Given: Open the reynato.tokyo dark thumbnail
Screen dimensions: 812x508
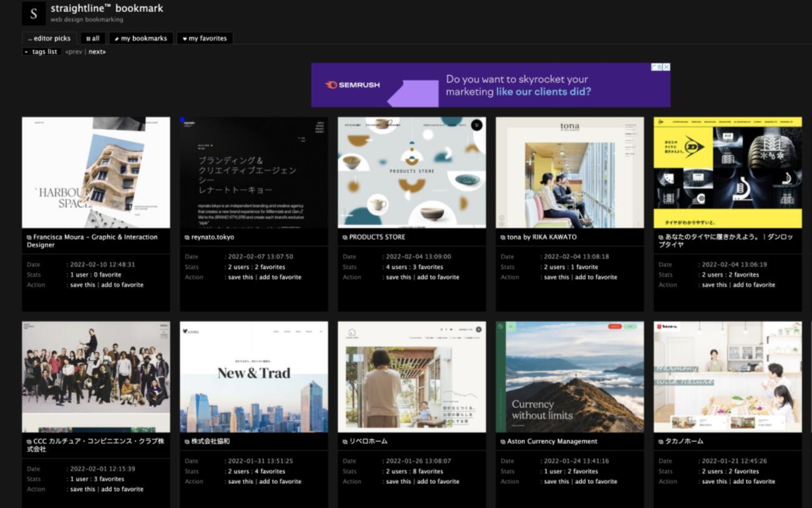Looking at the screenshot, I should tap(254, 173).
